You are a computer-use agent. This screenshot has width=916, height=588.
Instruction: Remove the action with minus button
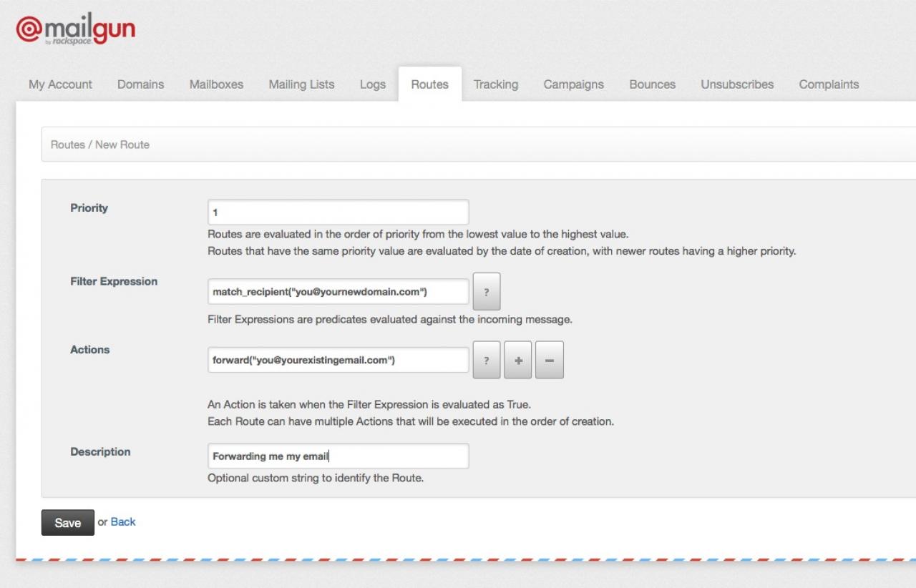[x=550, y=360]
